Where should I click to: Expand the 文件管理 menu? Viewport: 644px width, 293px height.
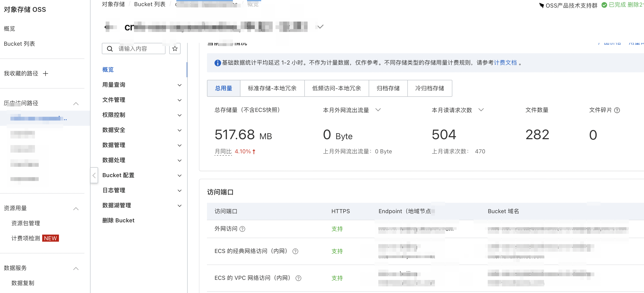179,100
